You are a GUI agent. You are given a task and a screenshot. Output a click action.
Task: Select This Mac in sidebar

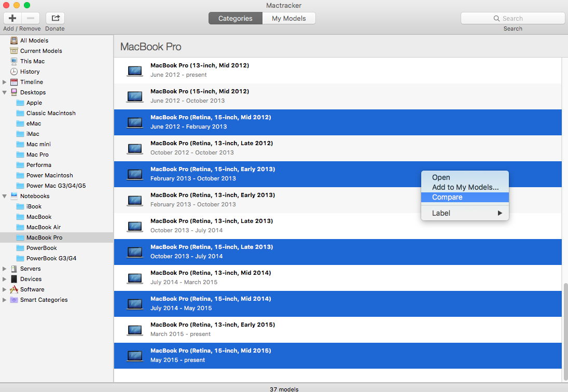click(x=32, y=61)
